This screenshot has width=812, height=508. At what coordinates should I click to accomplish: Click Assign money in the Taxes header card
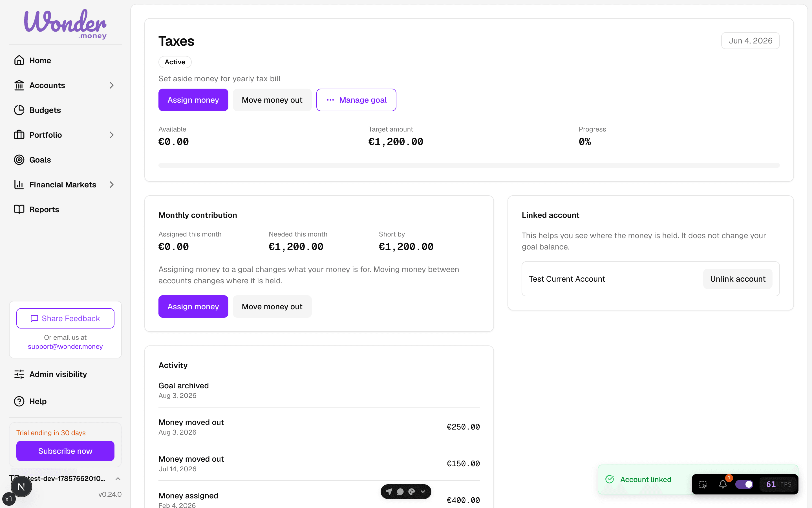pyautogui.click(x=193, y=100)
